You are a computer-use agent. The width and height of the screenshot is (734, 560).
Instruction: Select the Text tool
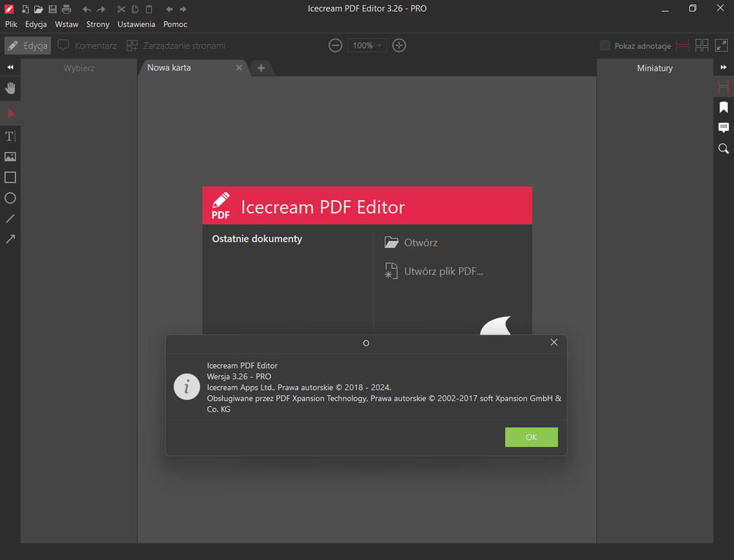pos(10,136)
